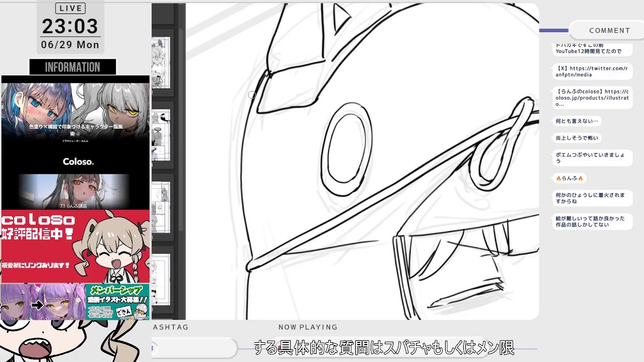Click the LIVE badge above the clock
Screen dimensions: 644x362
click(70, 8)
